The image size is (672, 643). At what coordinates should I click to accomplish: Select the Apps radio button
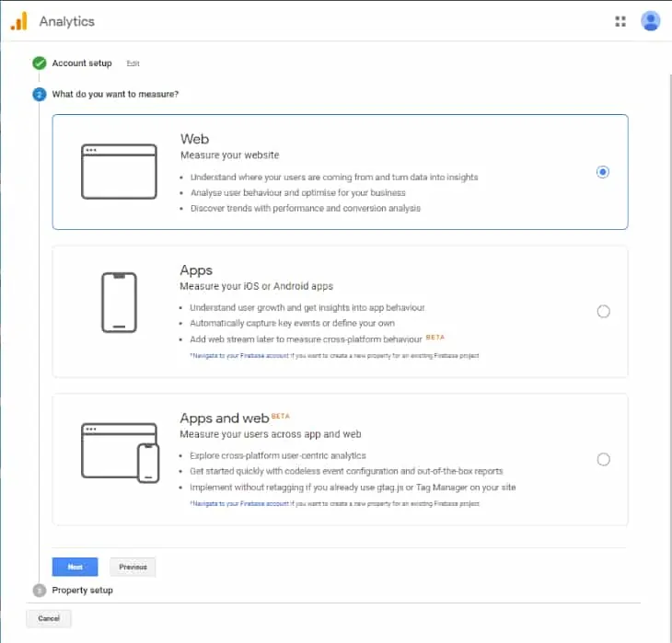(603, 311)
